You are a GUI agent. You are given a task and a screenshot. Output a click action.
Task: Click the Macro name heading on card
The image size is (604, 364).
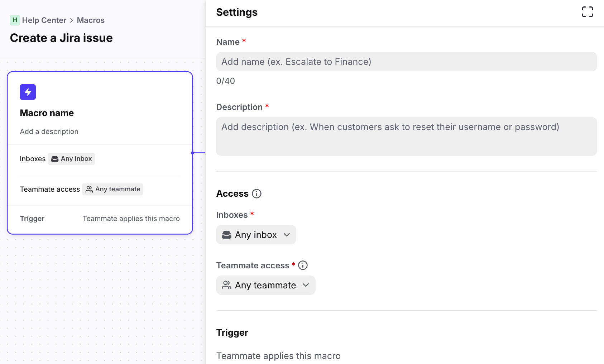click(x=47, y=113)
